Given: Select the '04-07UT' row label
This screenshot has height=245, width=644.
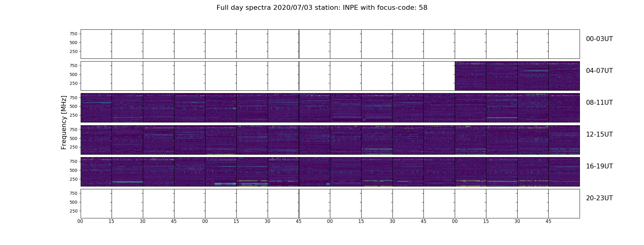Looking at the screenshot, I should [x=599, y=71].
